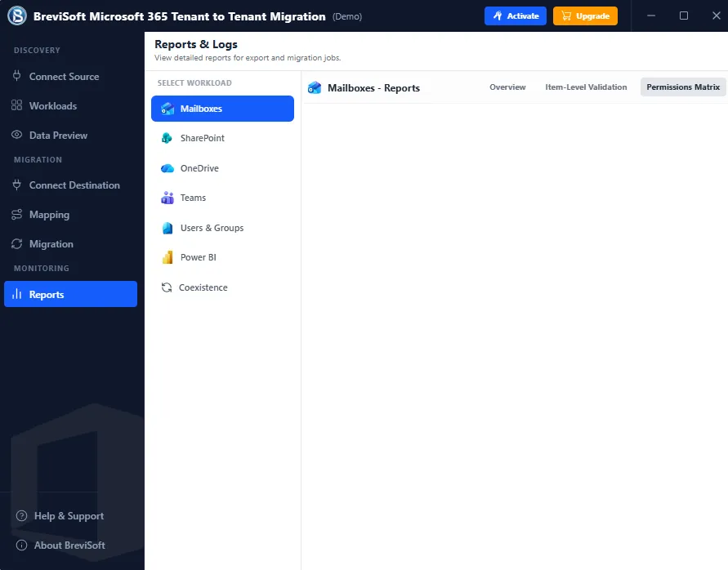Click the Migration sync arrows icon
The height and width of the screenshot is (570, 728).
click(x=16, y=243)
